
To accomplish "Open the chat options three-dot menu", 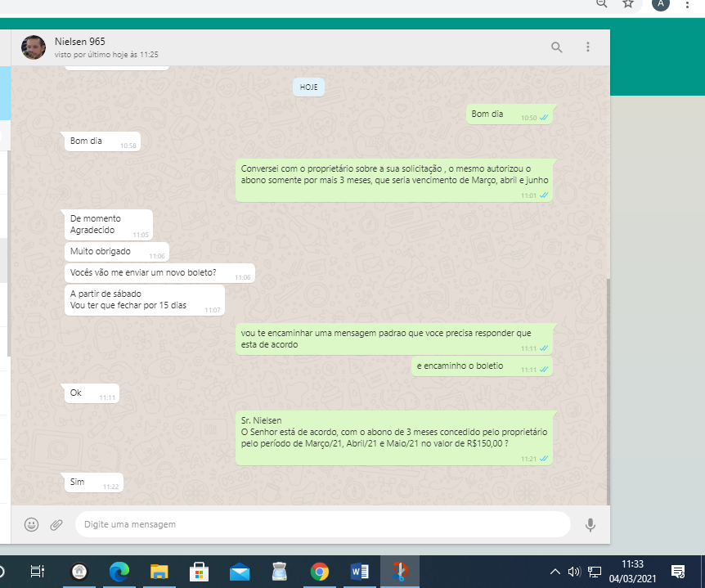I will (587, 47).
